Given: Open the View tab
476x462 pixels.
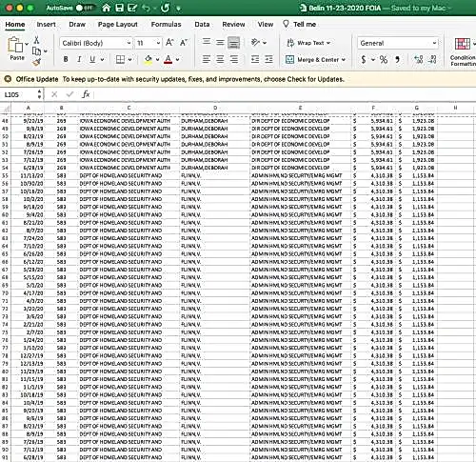Looking at the screenshot, I should click(x=266, y=25).
